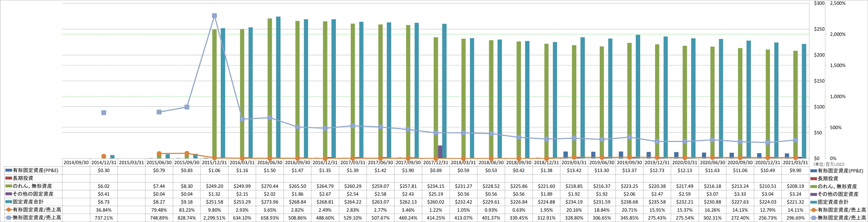The width and height of the screenshot is (868, 222).
Task: Select the green のれん bar at 2016/06/30
Action: [270, 88]
